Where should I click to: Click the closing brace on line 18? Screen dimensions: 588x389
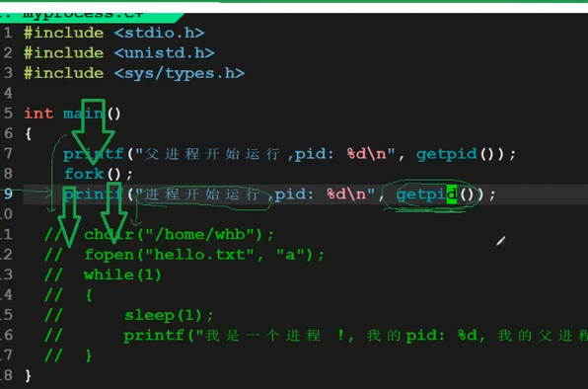pyautogui.click(x=29, y=376)
